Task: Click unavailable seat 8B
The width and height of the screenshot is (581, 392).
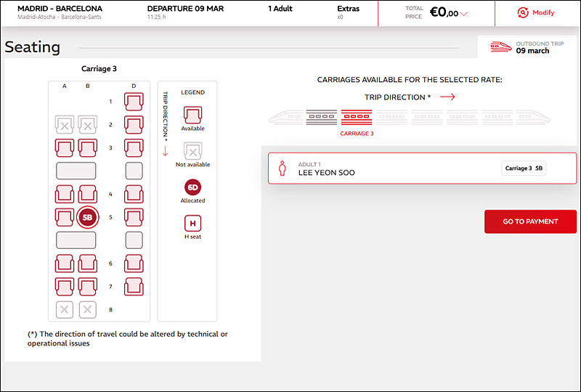Action: click(87, 310)
